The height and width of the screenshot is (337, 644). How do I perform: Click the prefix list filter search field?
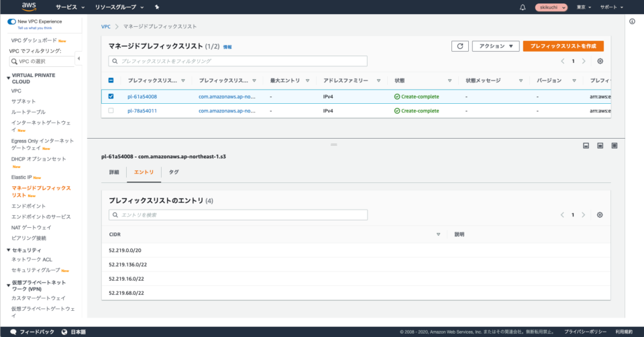(x=237, y=61)
